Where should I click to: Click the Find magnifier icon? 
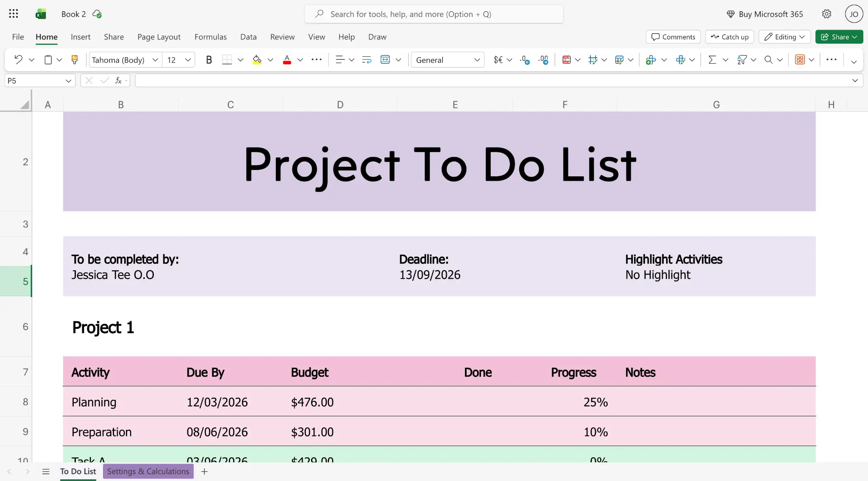tap(768, 60)
